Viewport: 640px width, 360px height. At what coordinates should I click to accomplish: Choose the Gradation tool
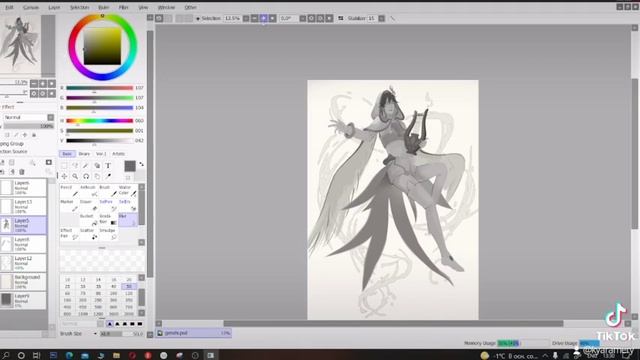[x=109, y=219]
